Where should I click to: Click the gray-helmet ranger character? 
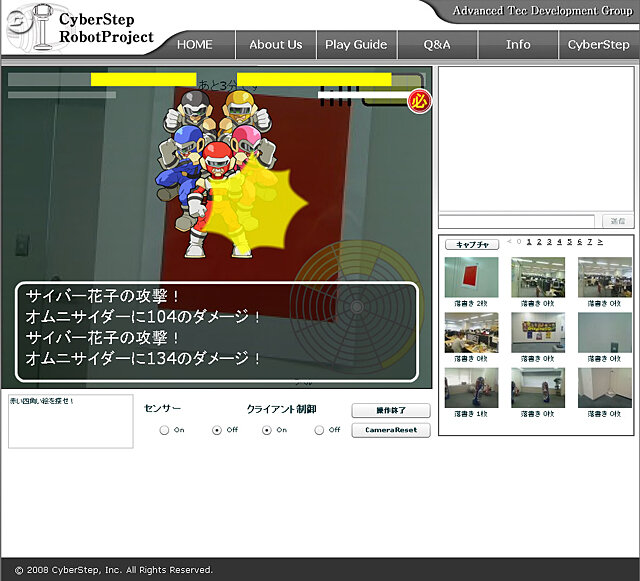(190, 112)
